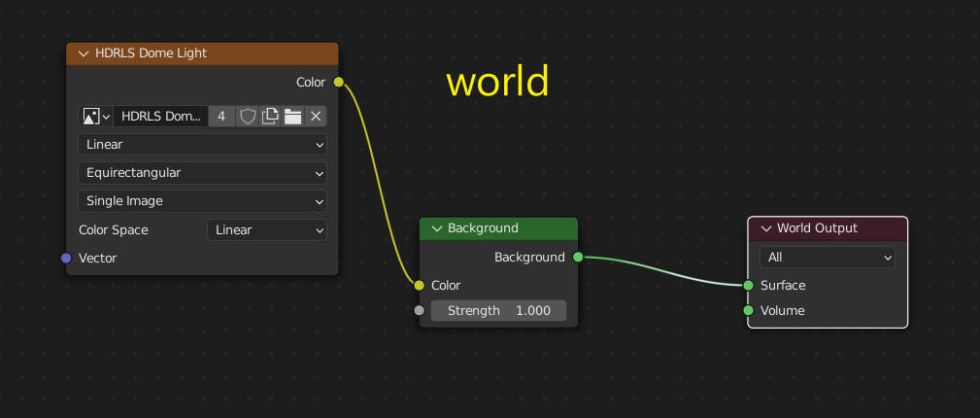
Task: Click the Dome Light Color output socket
Action: coord(339,82)
